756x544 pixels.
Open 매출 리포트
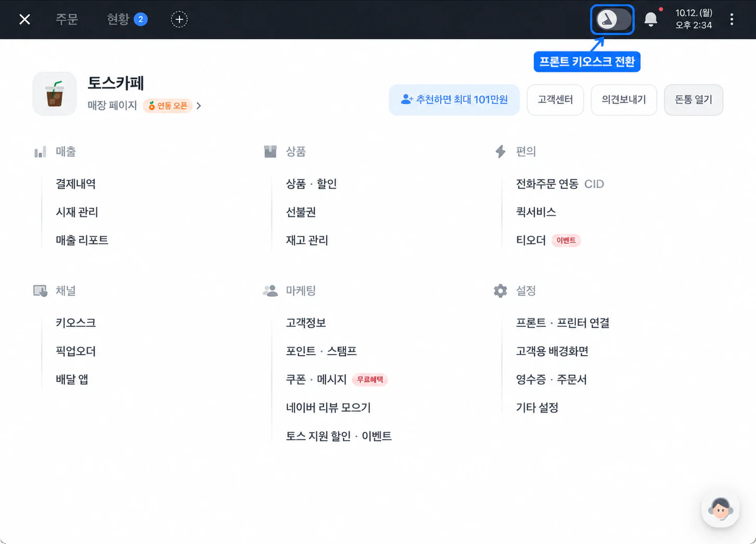click(x=82, y=240)
